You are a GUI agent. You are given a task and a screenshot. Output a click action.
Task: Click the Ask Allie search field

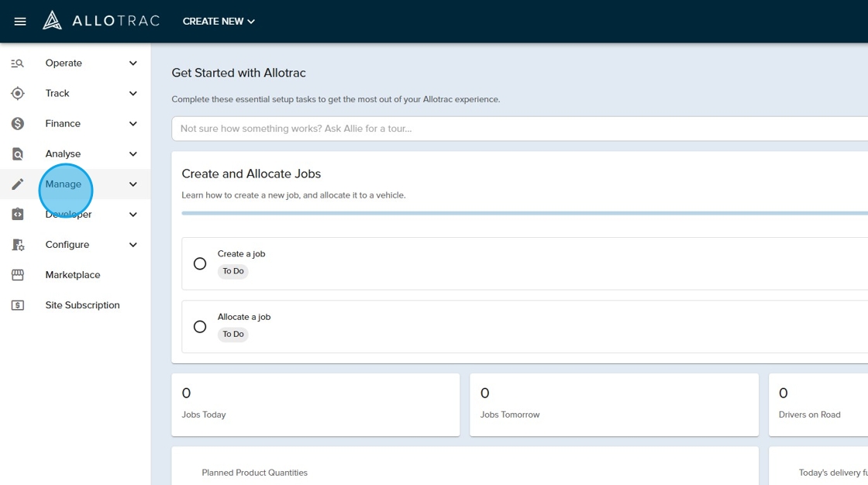(519, 129)
